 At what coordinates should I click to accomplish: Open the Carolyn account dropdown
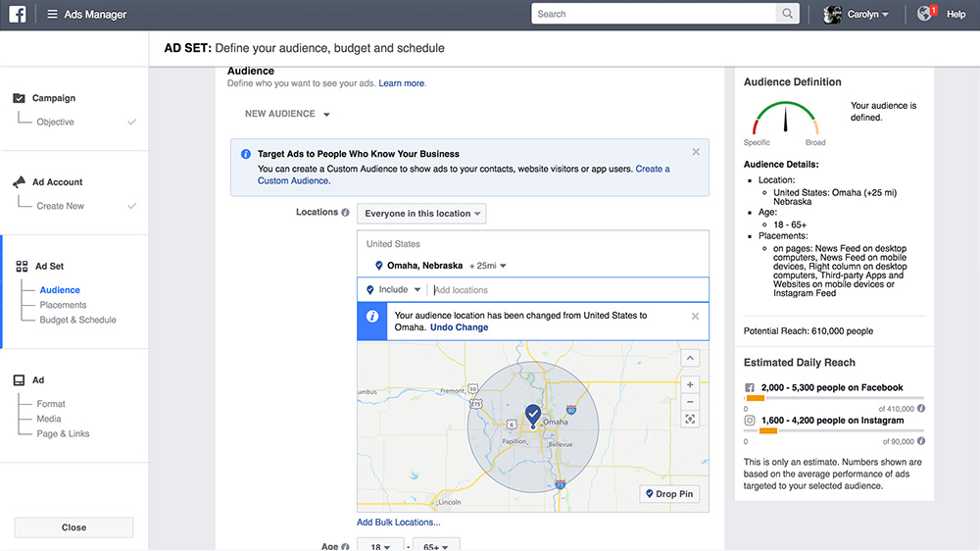coord(867,14)
